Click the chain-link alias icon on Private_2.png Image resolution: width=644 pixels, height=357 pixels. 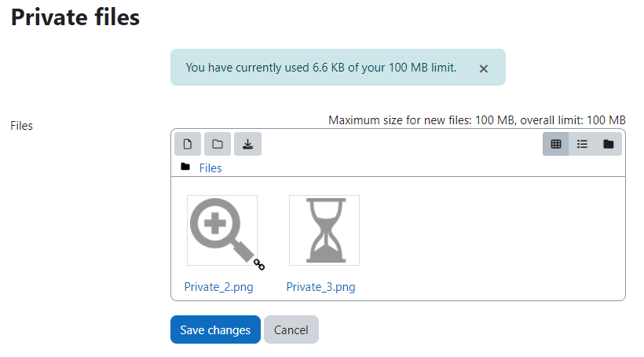[259, 264]
